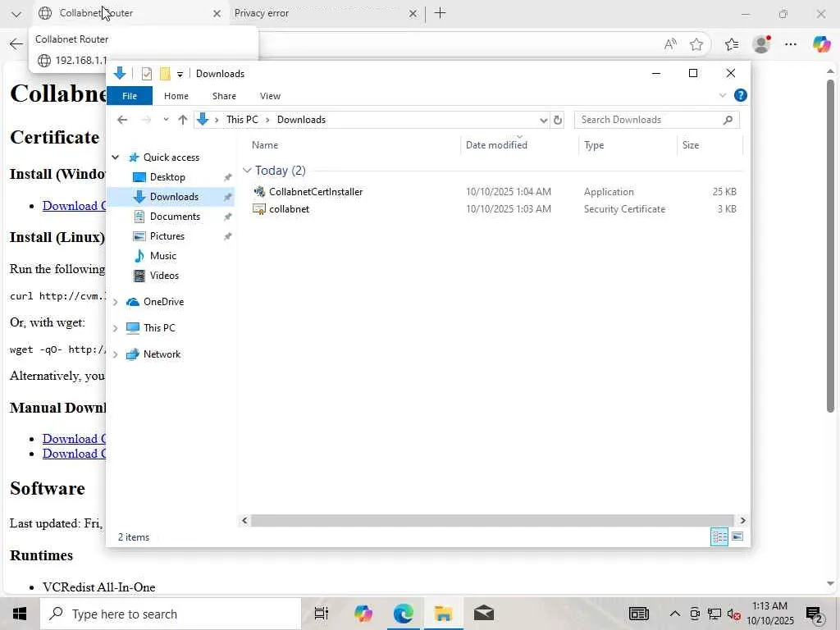Click the browser page vertical scrollbar
Viewport: 840px width, 630px height.
point(830,246)
